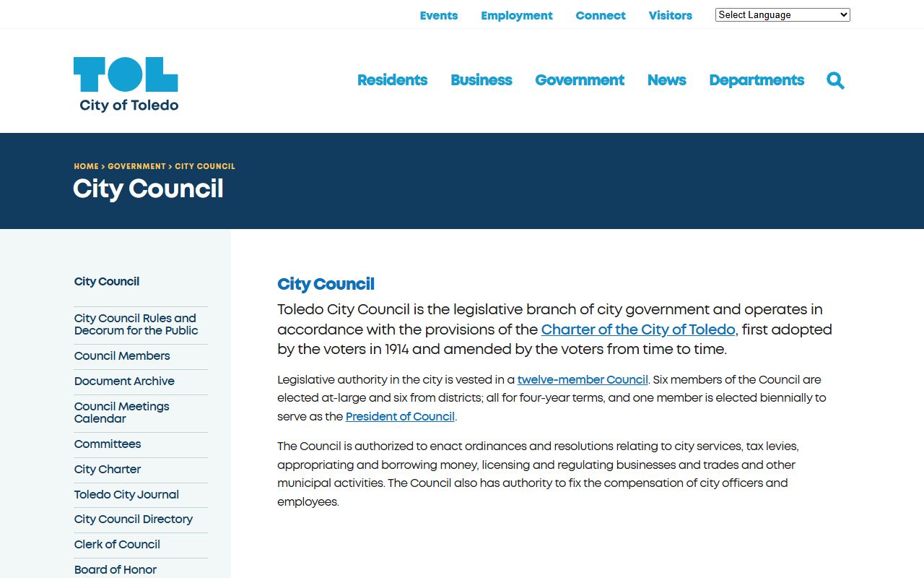Click the search magnifier icon
Viewport: 924px width, 578px height.
(x=835, y=80)
